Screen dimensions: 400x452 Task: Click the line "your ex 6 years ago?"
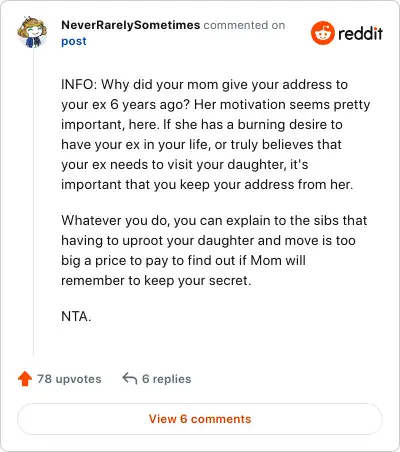click(216, 104)
